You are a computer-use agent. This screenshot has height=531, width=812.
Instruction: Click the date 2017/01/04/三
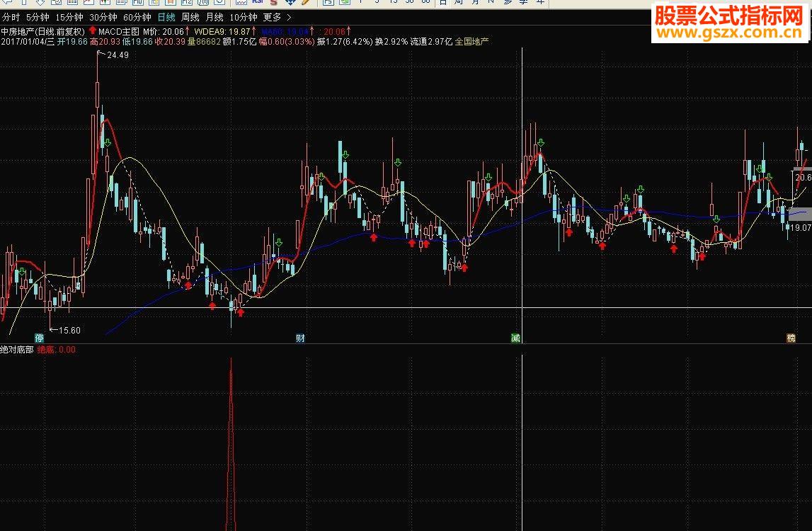point(28,42)
